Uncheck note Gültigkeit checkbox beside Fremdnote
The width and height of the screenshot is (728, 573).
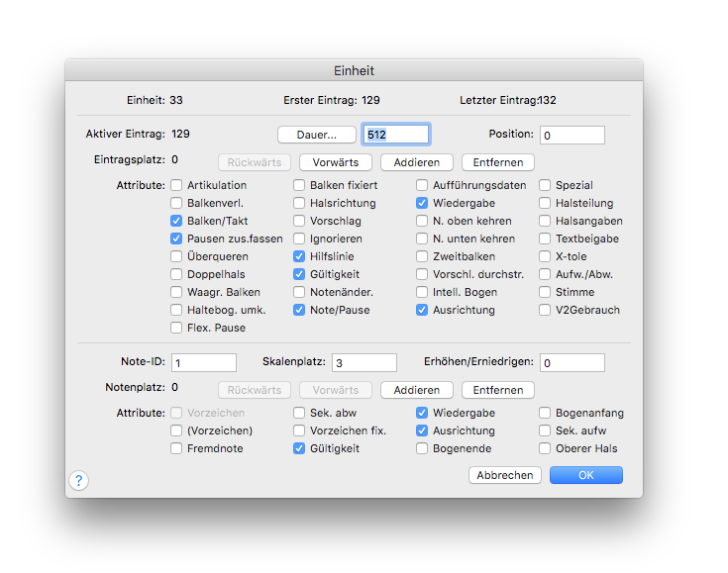[299, 448]
